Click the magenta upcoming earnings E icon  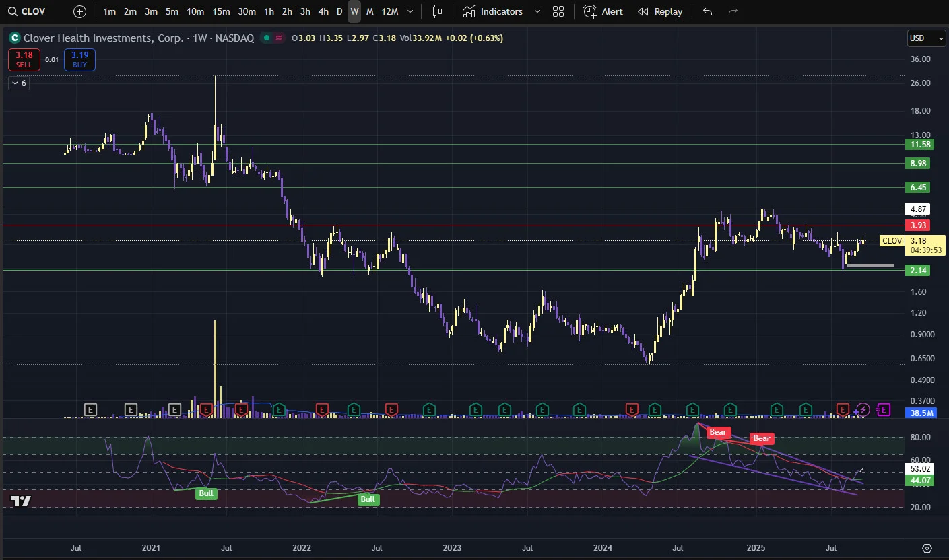coord(884,409)
